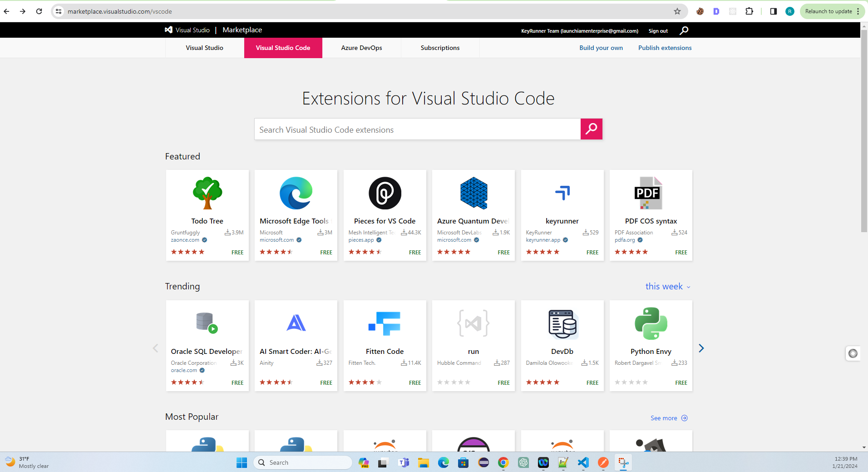This screenshot has height=472, width=868.
Task: Open the Snipping Tool from the taskbar
Action: coord(623,462)
